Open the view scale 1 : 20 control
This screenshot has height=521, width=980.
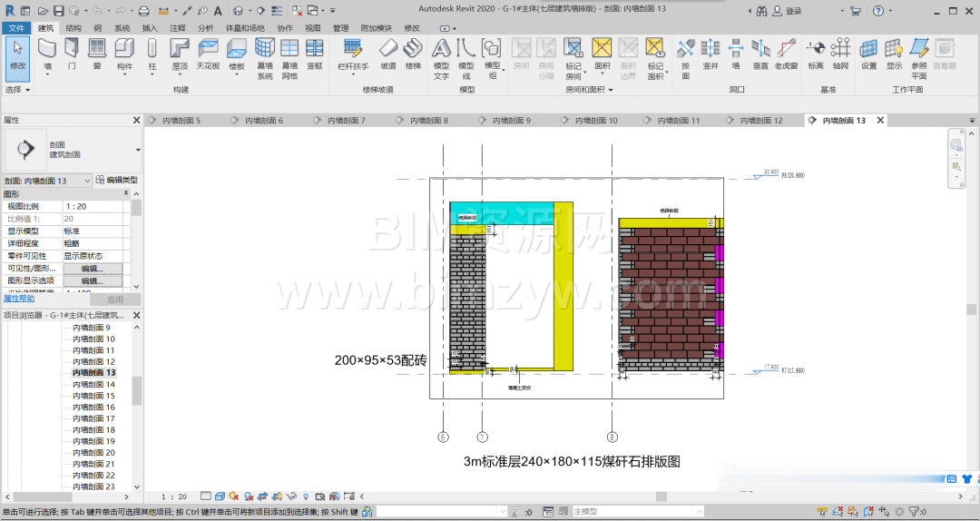[173, 496]
